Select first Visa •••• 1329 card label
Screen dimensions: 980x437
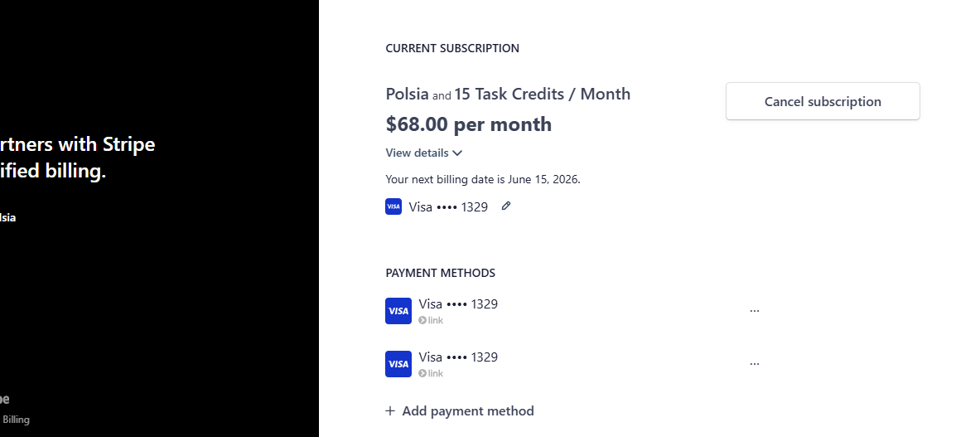tap(458, 303)
